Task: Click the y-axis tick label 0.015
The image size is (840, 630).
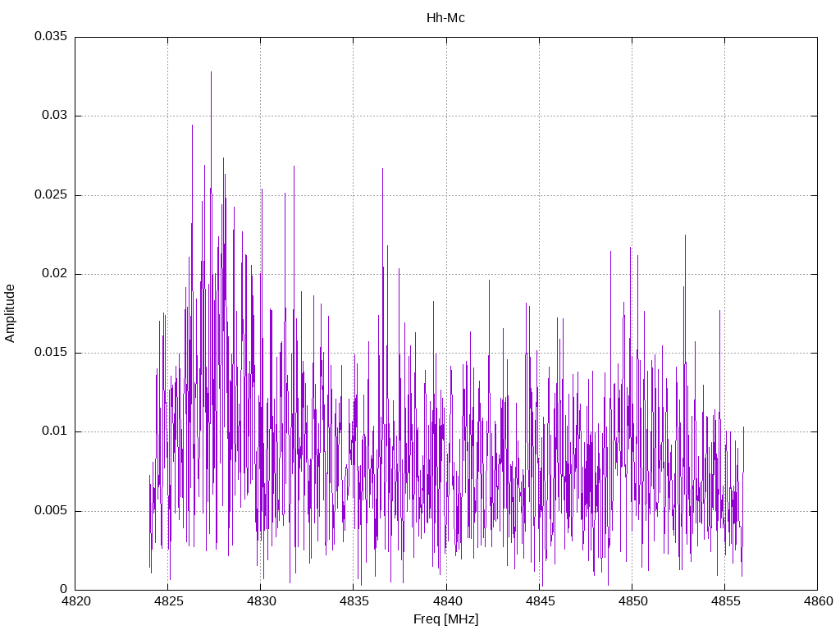Action: (51, 353)
